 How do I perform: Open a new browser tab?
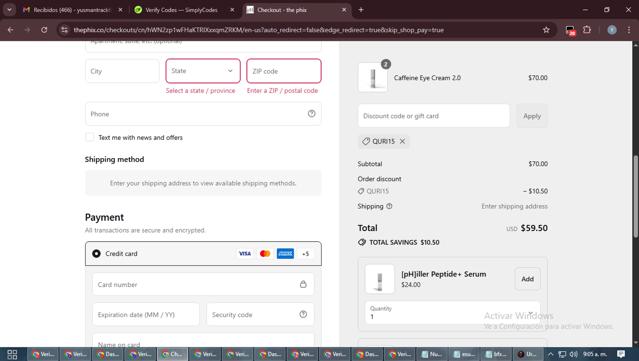pos(361,10)
